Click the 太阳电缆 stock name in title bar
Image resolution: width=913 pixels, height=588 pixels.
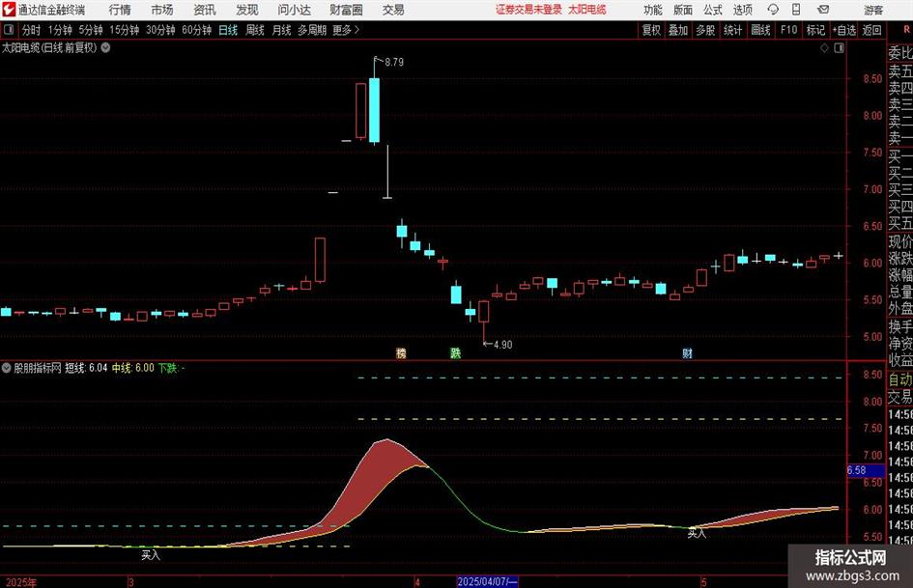click(587, 10)
